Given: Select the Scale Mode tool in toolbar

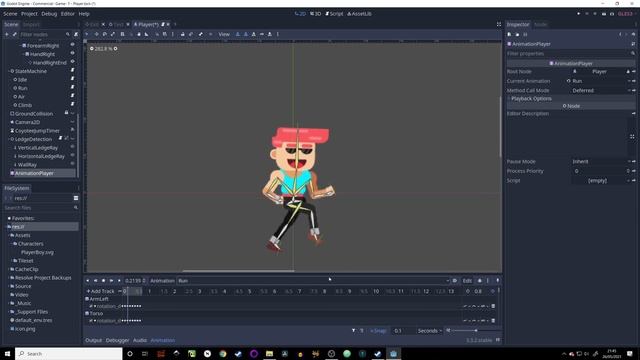Looking at the screenshot, I should pyautogui.click(x=113, y=34).
